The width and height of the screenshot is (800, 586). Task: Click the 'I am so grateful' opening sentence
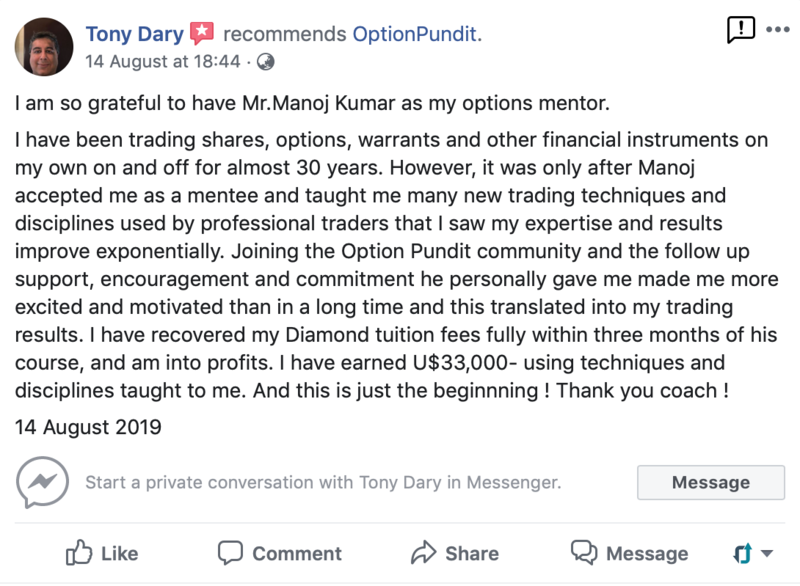[327, 104]
